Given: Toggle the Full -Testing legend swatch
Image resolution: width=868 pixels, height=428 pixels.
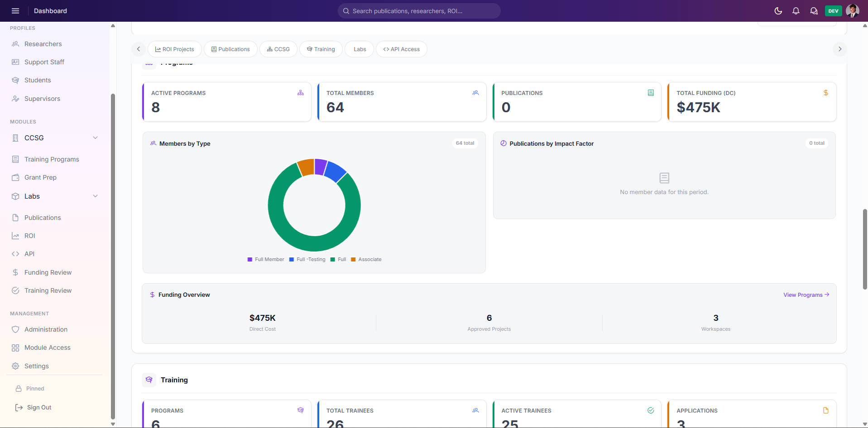Looking at the screenshot, I should [x=292, y=259].
